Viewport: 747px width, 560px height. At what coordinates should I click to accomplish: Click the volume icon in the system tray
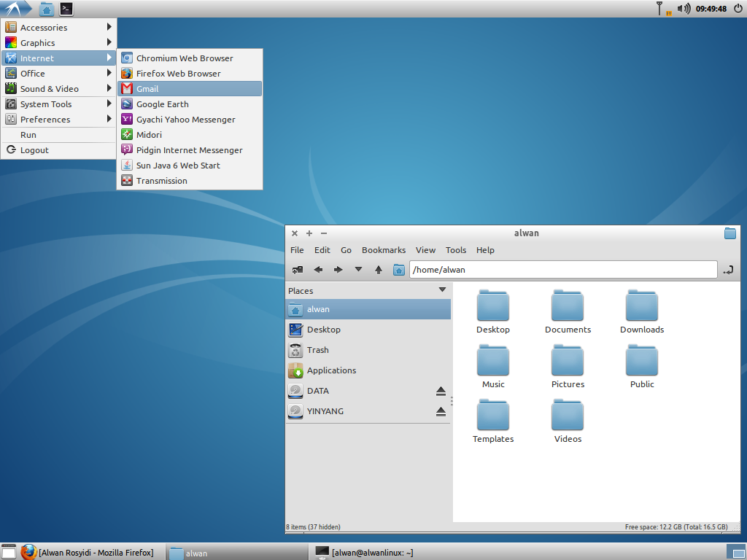[684, 9]
